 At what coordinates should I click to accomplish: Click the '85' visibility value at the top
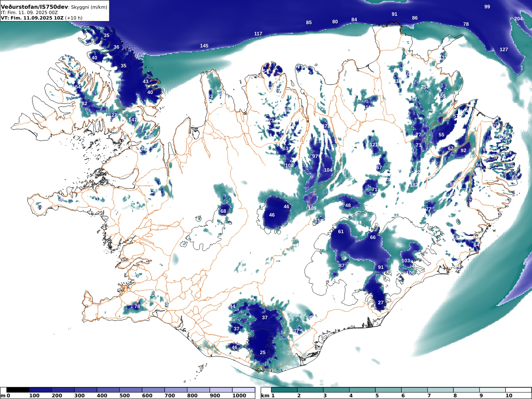click(309, 22)
